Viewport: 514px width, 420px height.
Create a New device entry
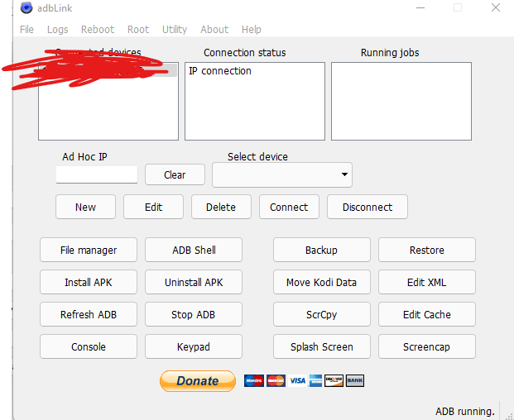[x=85, y=207]
